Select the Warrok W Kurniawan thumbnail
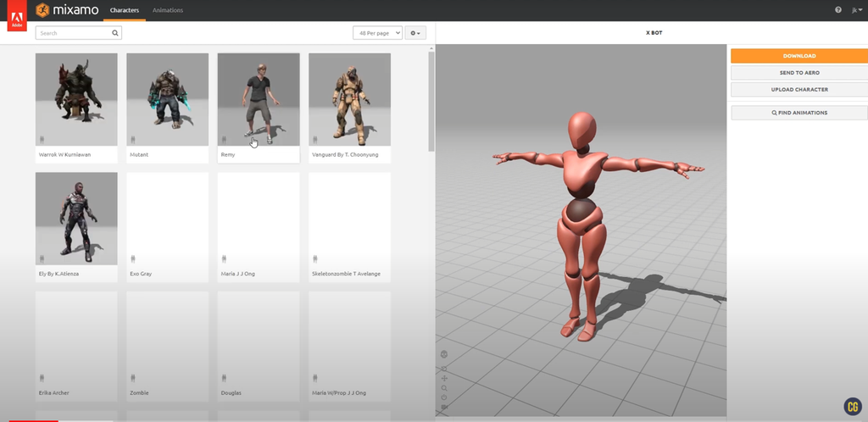 [x=76, y=99]
